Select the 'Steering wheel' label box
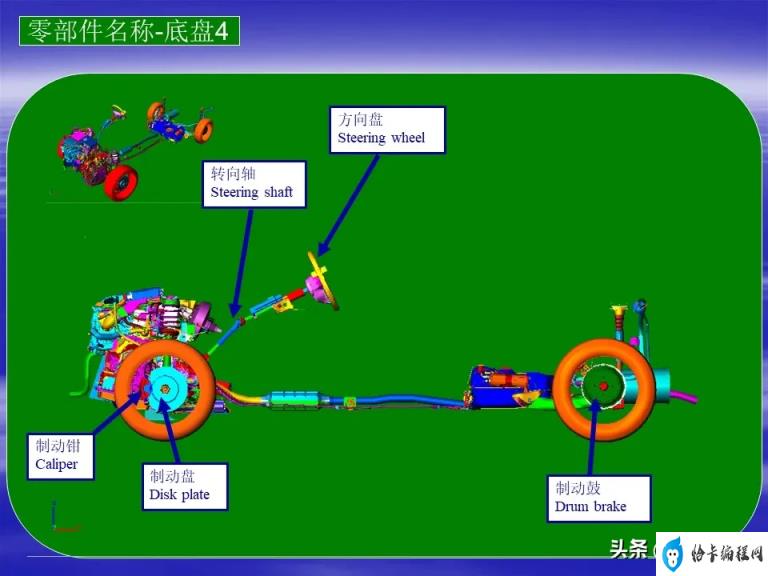 tap(387, 130)
